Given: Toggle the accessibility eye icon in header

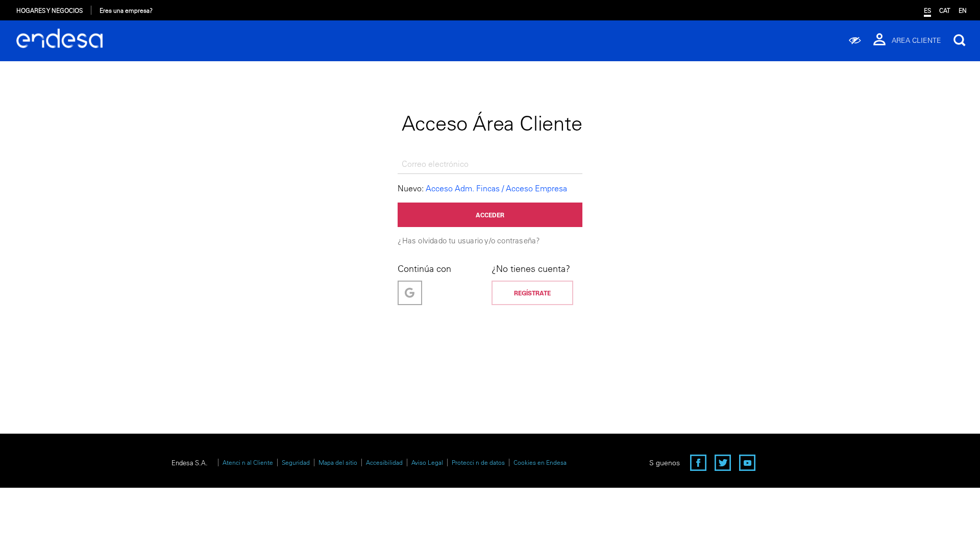Looking at the screenshot, I should click(x=854, y=40).
